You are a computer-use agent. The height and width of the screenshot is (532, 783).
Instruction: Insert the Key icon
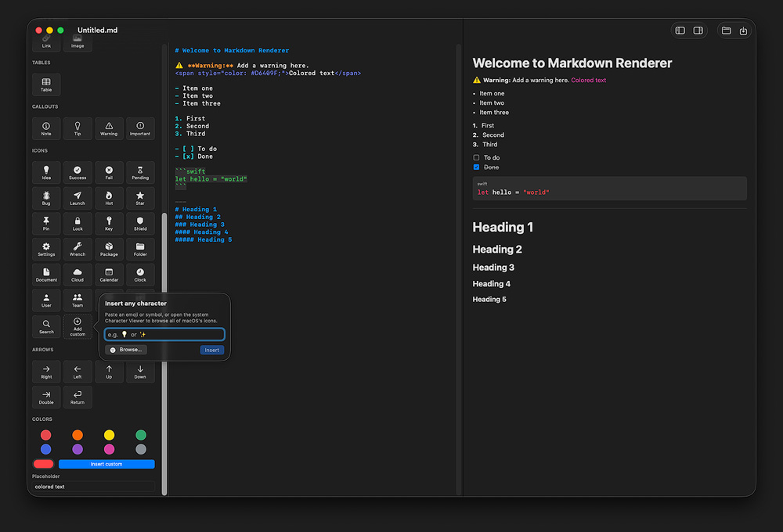point(109,224)
